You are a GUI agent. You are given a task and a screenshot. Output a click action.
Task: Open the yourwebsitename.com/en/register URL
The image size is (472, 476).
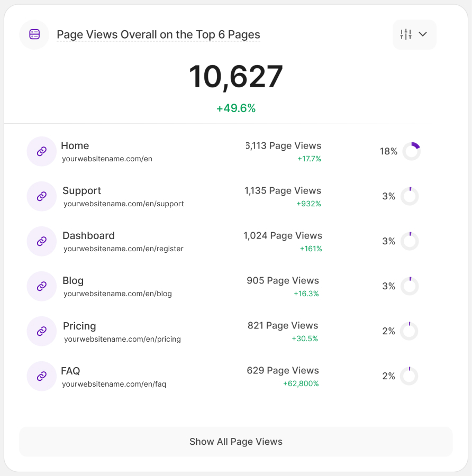[123, 249]
